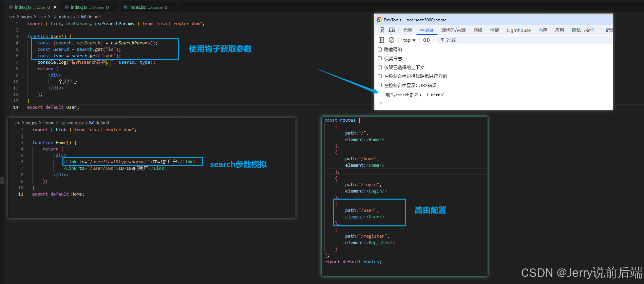644x284 pixels.
Task: Toggle the console sidebar panel icon
Action: tap(381, 40)
